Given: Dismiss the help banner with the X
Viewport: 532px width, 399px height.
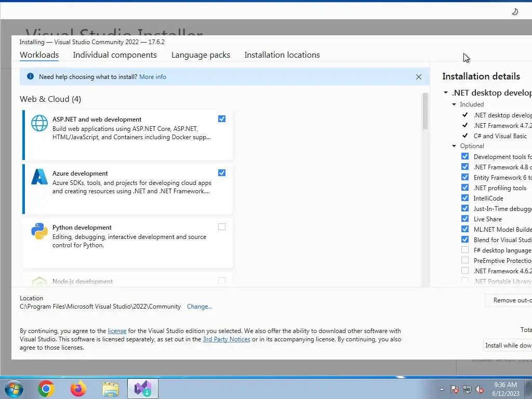Looking at the screenshot, I should [419, 77].
